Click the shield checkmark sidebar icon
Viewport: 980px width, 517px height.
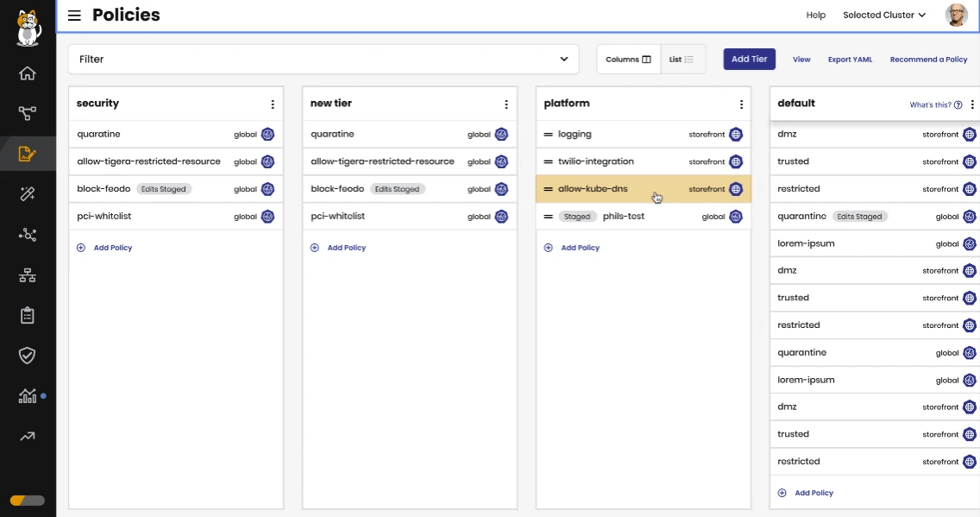(x=28, y=356)
